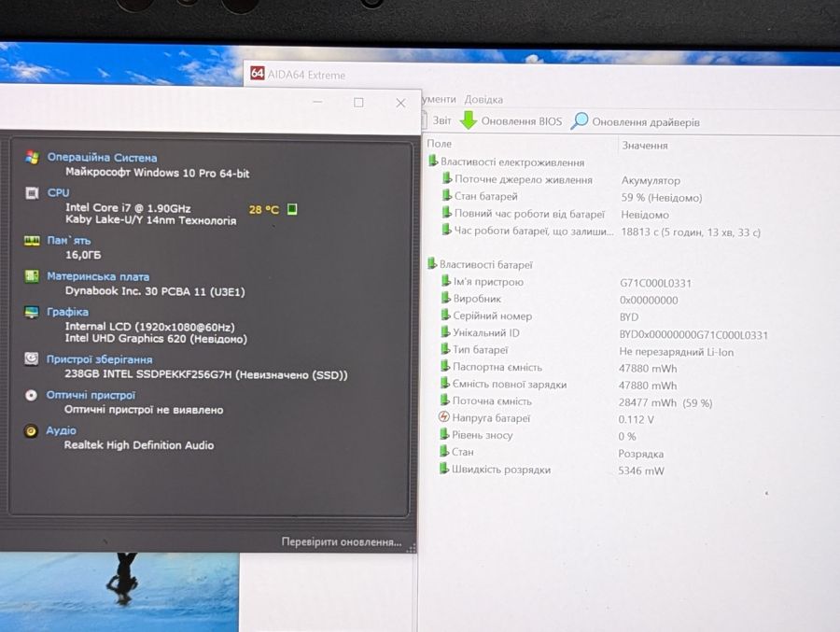Click Оновлення BIOS toolbar label
This screenshot has width=840, height=632.
coord(521,121)
